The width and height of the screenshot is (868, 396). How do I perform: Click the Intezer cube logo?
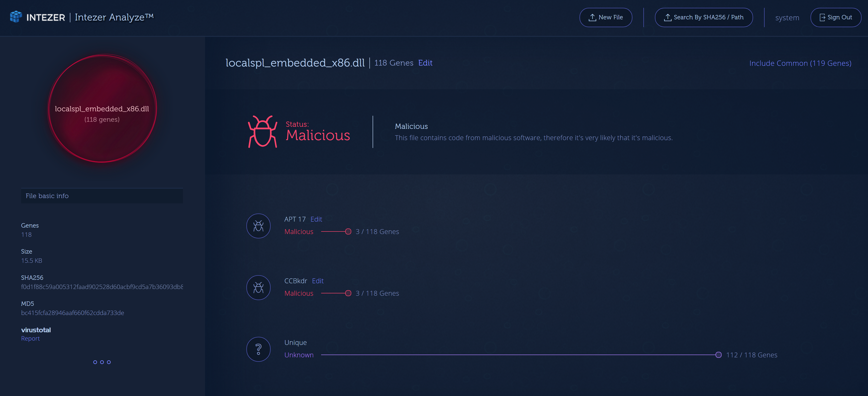[x=16, y=17]
